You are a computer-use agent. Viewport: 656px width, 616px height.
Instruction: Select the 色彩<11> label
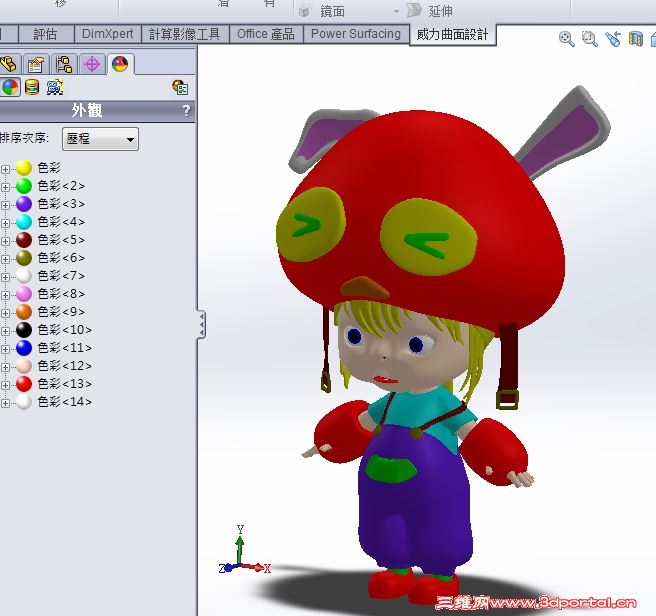(64, 348)
